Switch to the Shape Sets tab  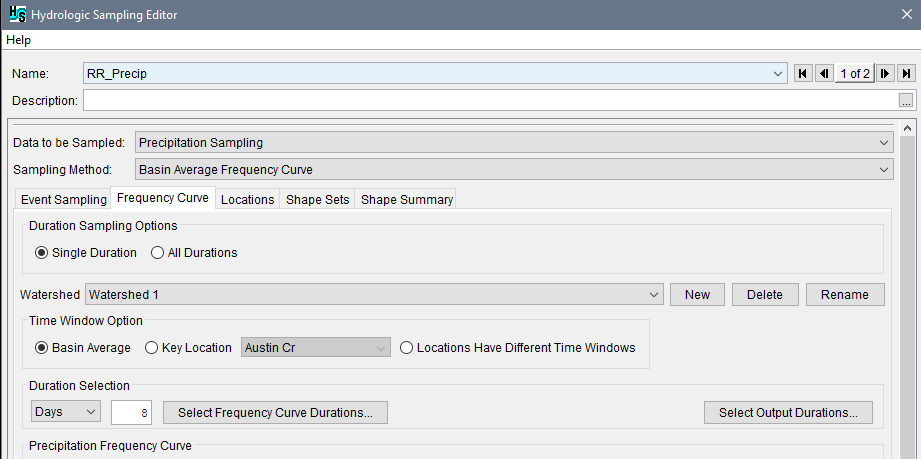[318, 200]
